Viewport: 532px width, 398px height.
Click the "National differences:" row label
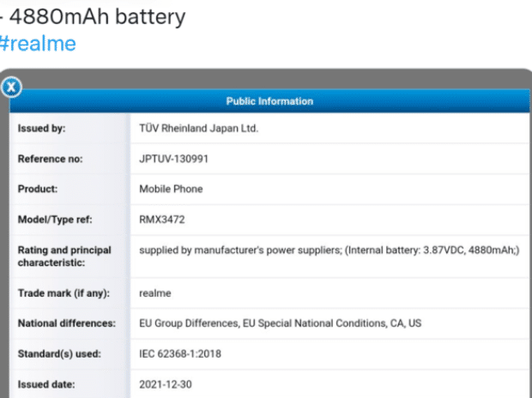click(x=66, y=323)
